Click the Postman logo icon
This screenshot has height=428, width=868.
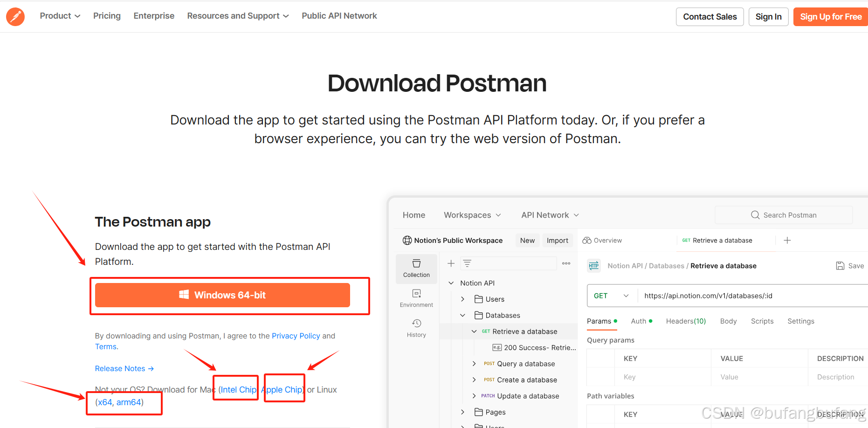click(x=15, y=17)
